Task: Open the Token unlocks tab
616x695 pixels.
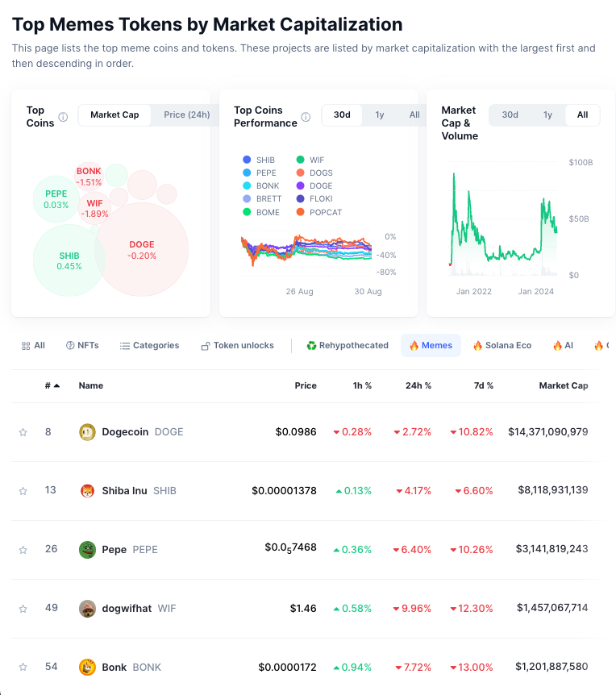Action: pyautogui.click(x=238, y=346)
